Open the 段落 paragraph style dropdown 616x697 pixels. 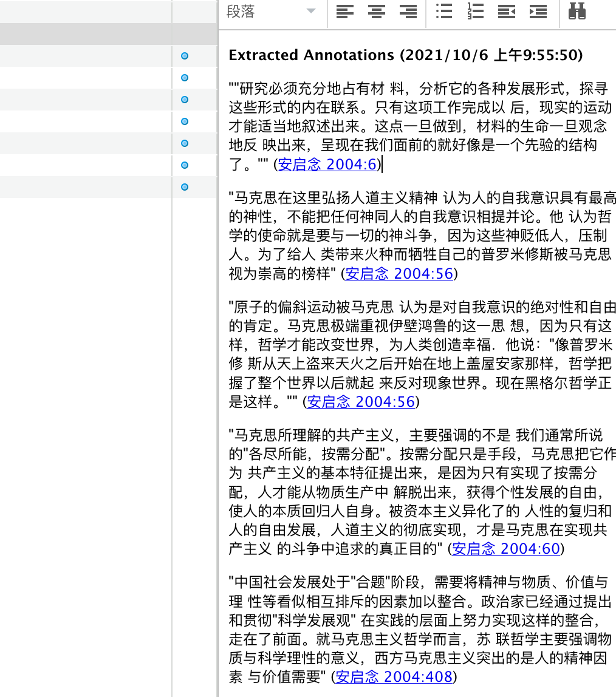point(272,12)
